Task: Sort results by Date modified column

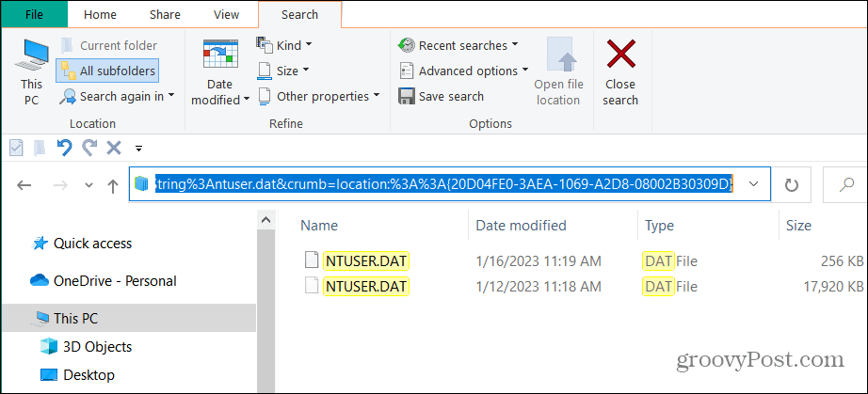Action: tap(522, 226)
